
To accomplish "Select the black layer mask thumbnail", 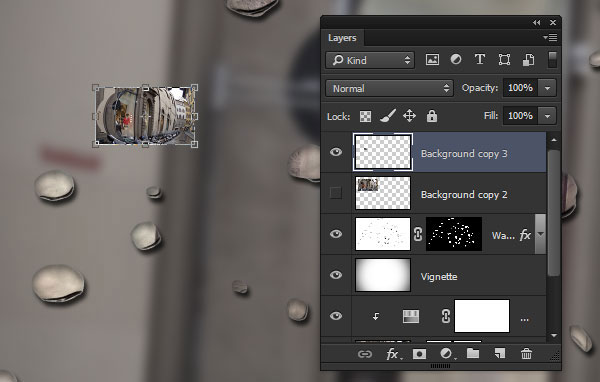I will [x=454, y=234].
